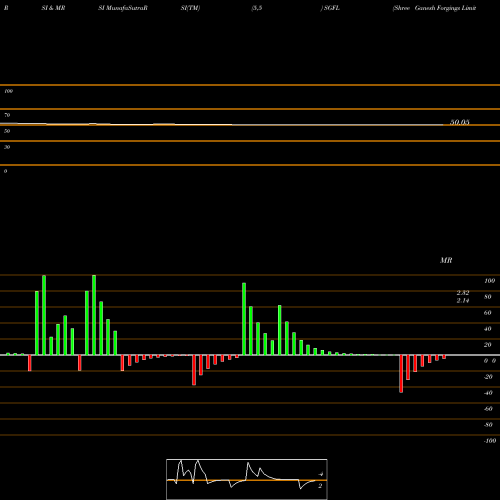Select the MR indicator title label
The height and width of the screenshot is (500, 500).
click(446, 260)
